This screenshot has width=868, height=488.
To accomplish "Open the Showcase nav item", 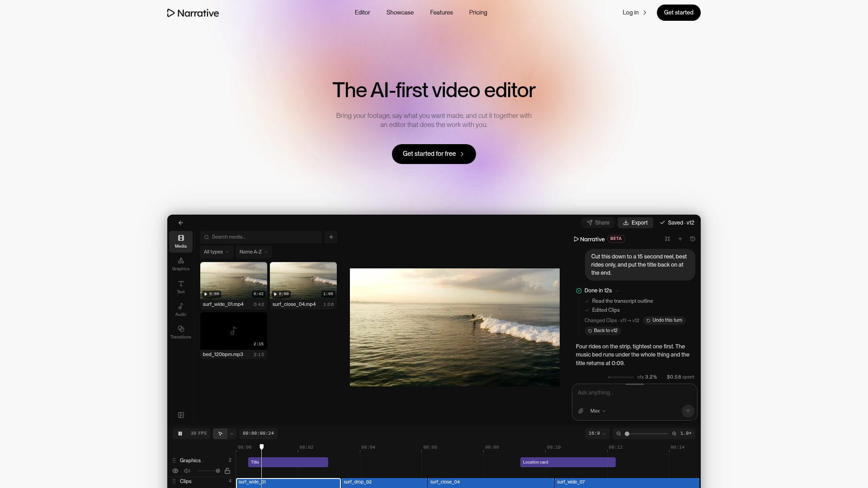I will coord(400,13).
